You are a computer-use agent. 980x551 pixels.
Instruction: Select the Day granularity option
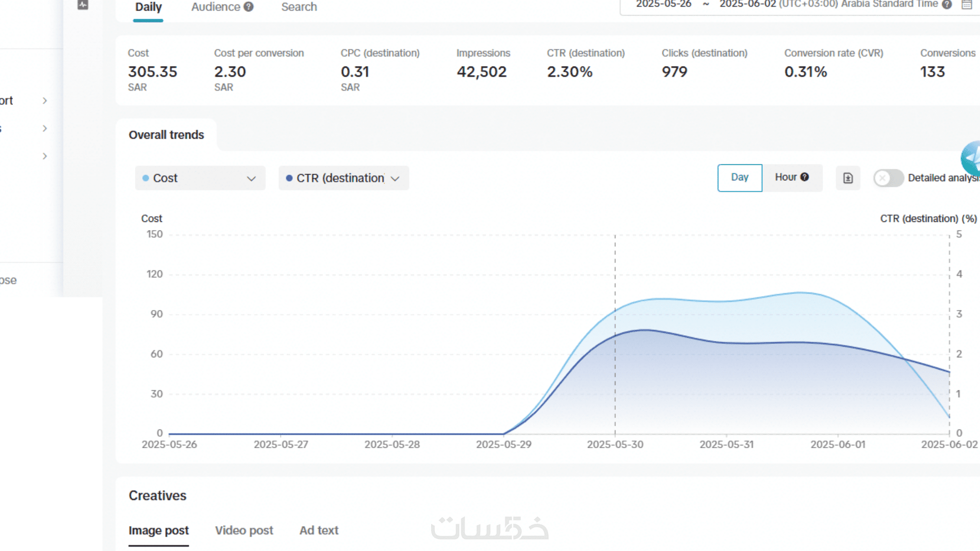coord(739,177)
